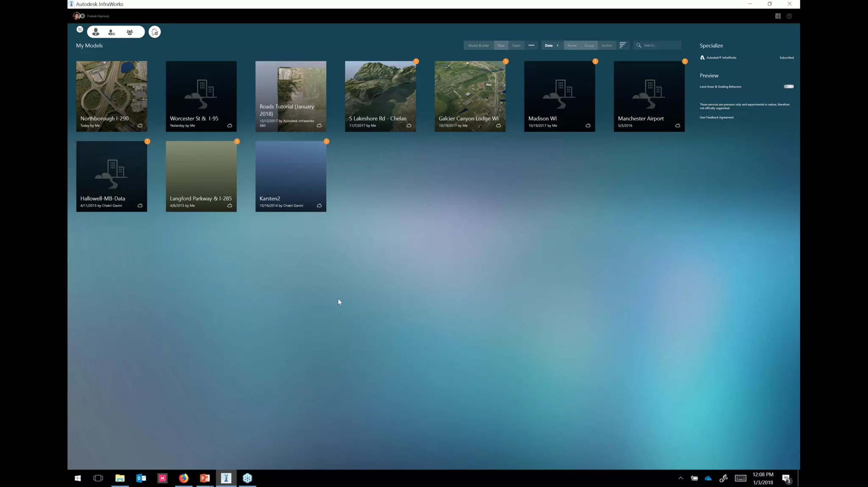Open the User Feedback Agreement link
The height and width of the screenshot is (487, 868).
click(x=716, y=117)
